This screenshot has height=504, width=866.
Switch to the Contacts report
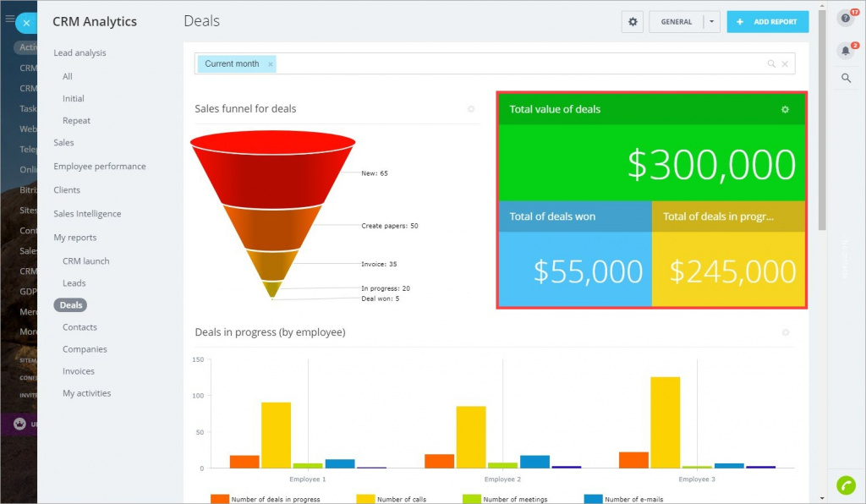coord(79,326)
